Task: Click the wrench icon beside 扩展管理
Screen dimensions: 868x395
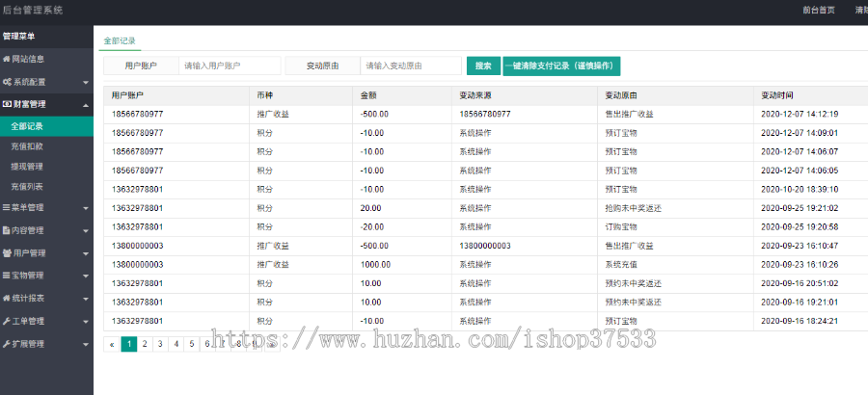Action: pyautogui.click(x=7, y=344)
